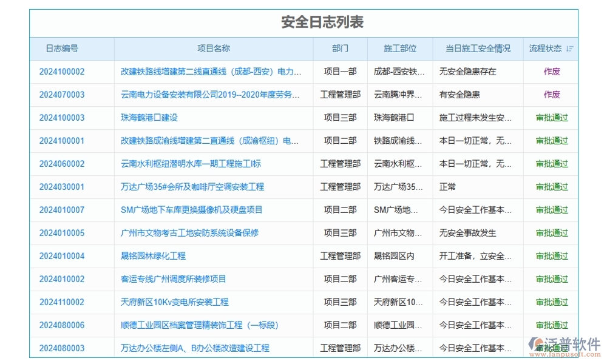The height and width of the screenshot is (364, 607).
Task: Click the 安全日志列表 page title
Action: tap(321, 22)
